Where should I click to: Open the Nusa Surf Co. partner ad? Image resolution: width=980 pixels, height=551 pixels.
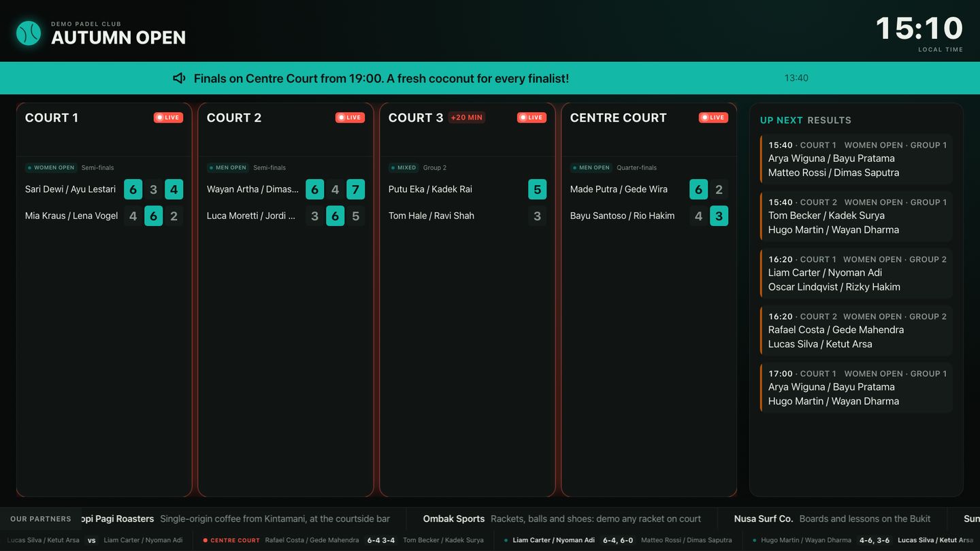(832, 518)
